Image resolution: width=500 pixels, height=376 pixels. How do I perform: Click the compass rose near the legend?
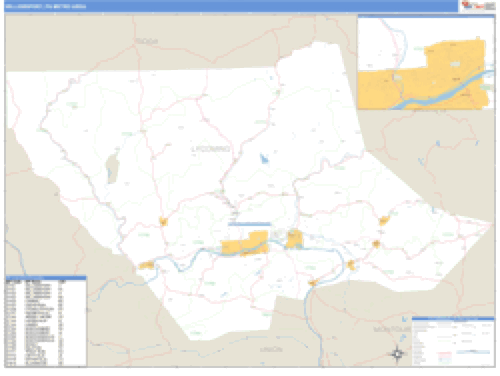click(x=397, y=353)
